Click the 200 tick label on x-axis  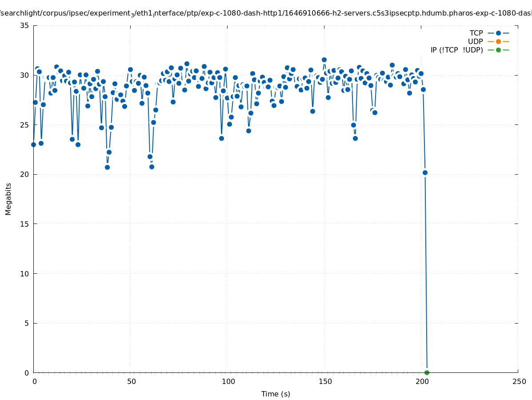pyautogui.click(x=422, y=381)
